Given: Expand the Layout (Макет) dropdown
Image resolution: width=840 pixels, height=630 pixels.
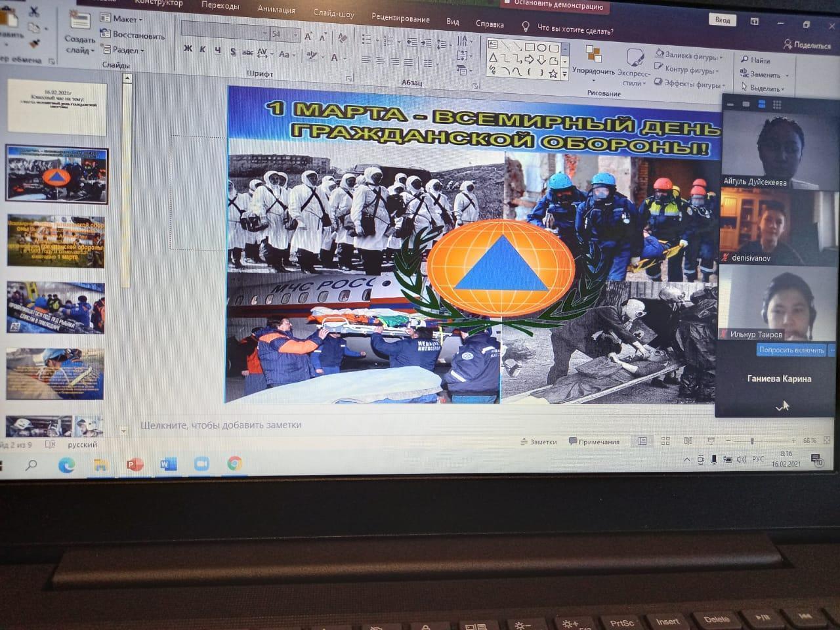Looking at the screenshot, I should click(121, 18).
